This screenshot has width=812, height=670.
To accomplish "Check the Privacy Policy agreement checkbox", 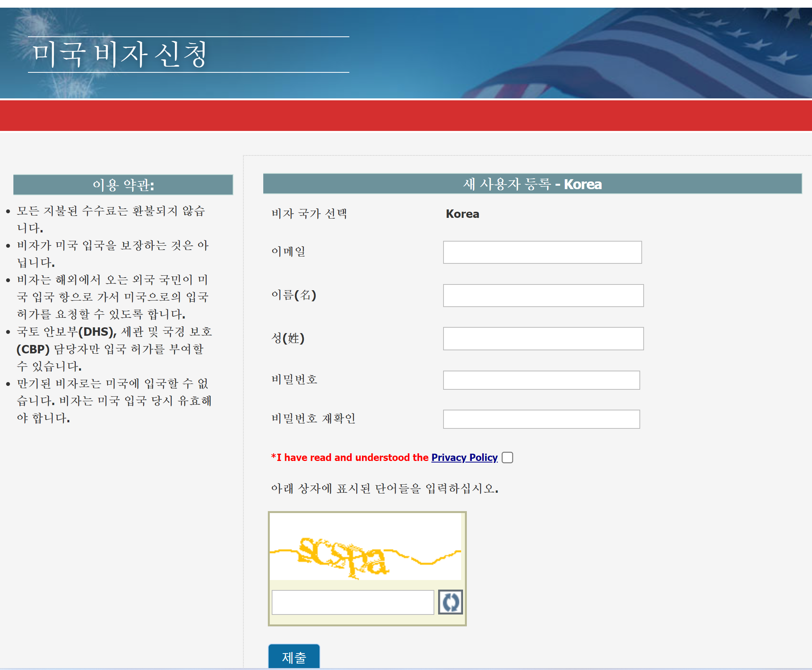I will 507,458.
